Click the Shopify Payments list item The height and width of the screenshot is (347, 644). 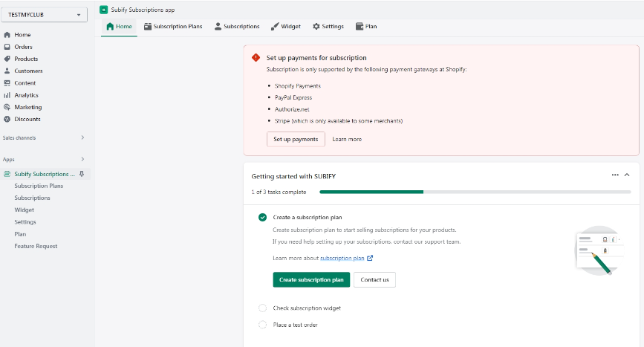coord(298,86)
